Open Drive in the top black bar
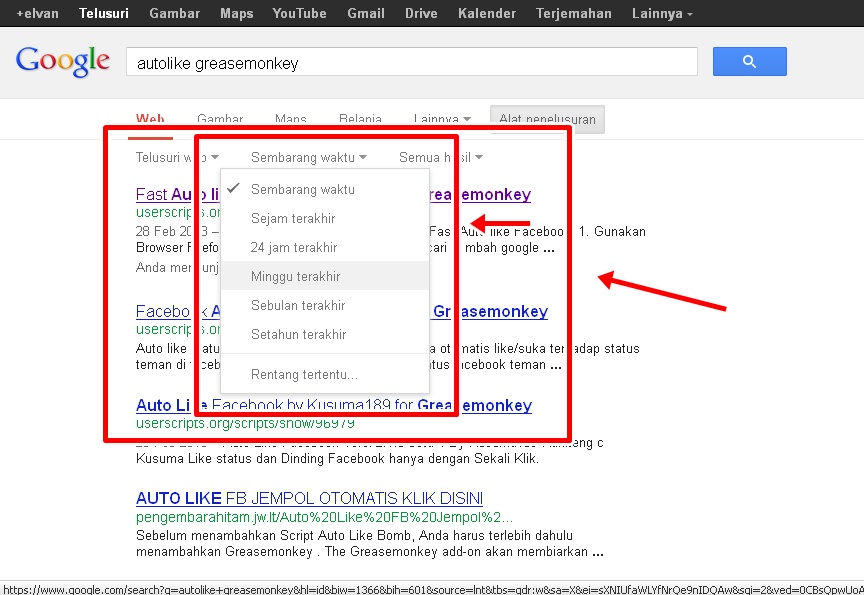This screenshot has height=595, width=864. tap(421, 13)
